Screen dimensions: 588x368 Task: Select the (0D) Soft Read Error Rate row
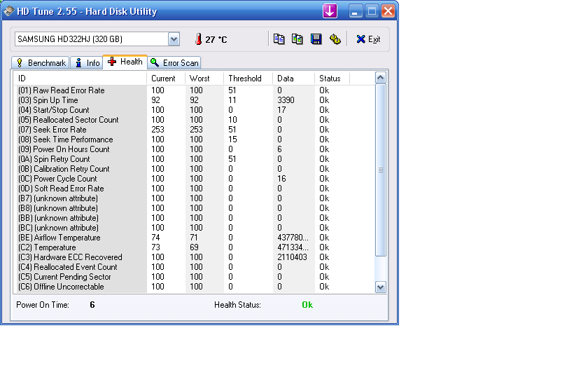[194, 188]
